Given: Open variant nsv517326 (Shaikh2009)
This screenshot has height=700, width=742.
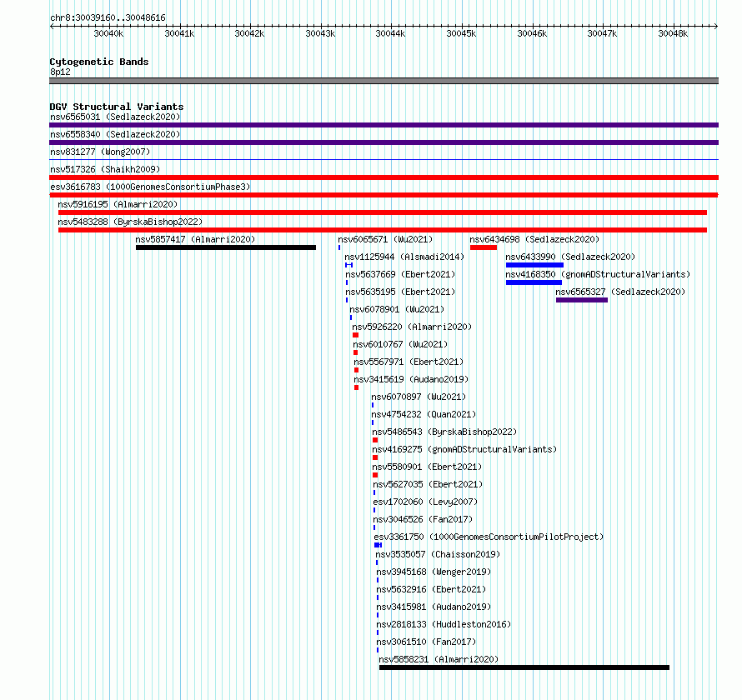Looking at the screenshot, I should (x=105, y=169).
